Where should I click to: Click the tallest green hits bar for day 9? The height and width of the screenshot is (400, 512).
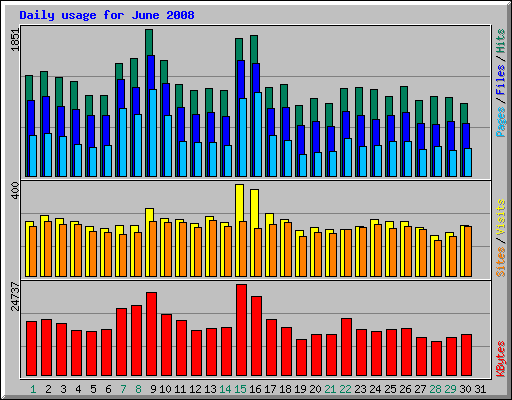(149, 42)
